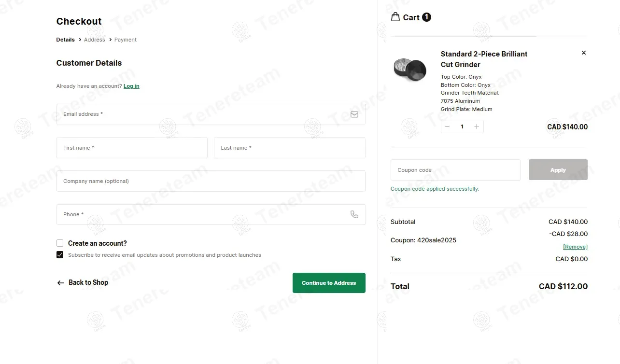Click the phone handset icon
This screenshot has height=364, width=620.
point(354,214)
